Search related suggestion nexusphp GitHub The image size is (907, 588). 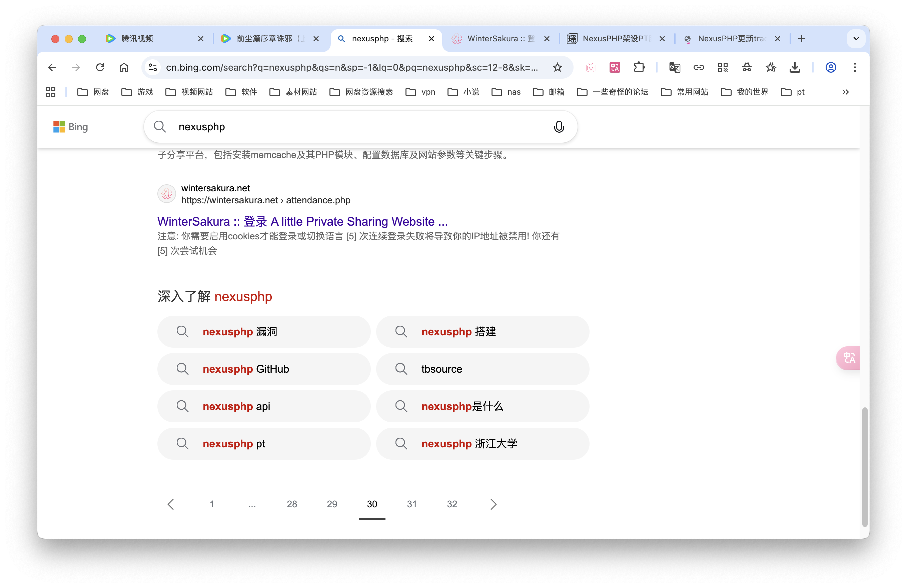pos(264,369)
